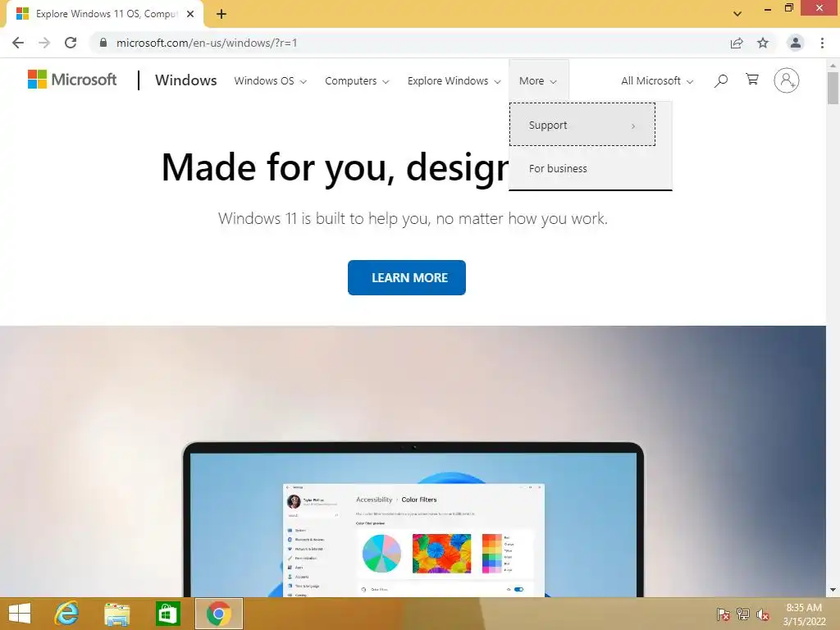Expand the All Microsoft dropdown

click(657, 81)
